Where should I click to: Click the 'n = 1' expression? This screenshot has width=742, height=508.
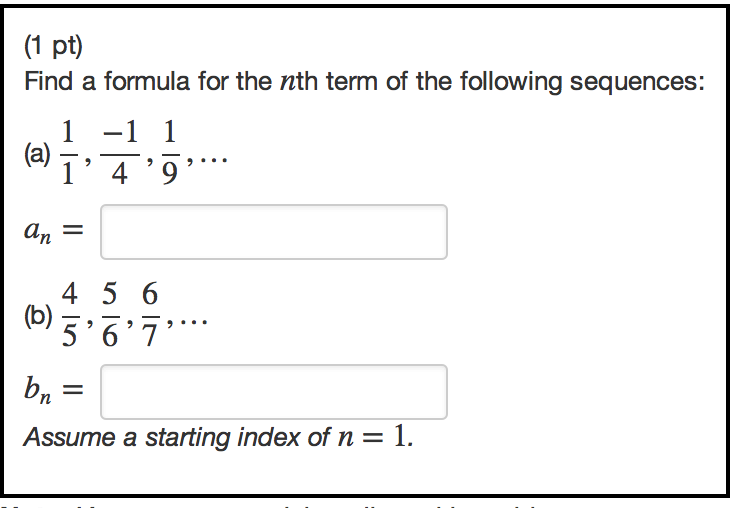click(x=375, y=437)
